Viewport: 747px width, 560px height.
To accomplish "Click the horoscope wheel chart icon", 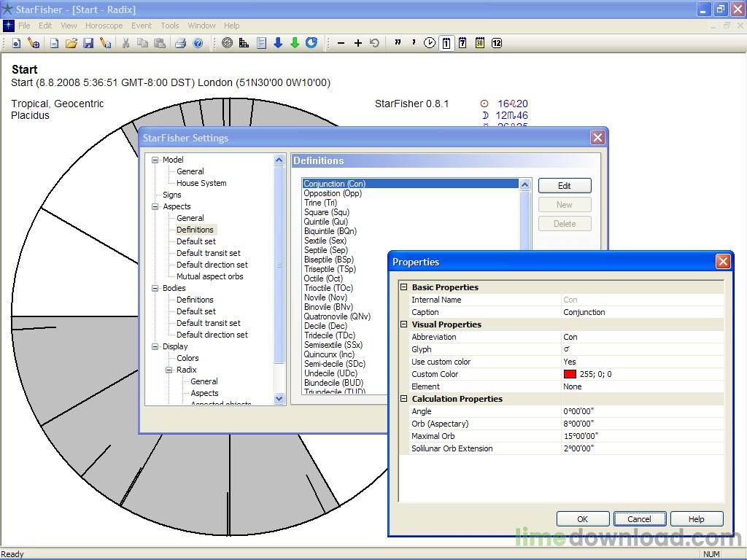I will tap(227, 43).
